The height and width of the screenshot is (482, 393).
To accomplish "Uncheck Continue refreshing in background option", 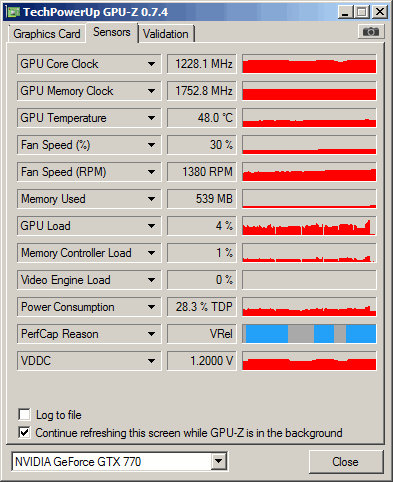I will click(x=24, y=433).
